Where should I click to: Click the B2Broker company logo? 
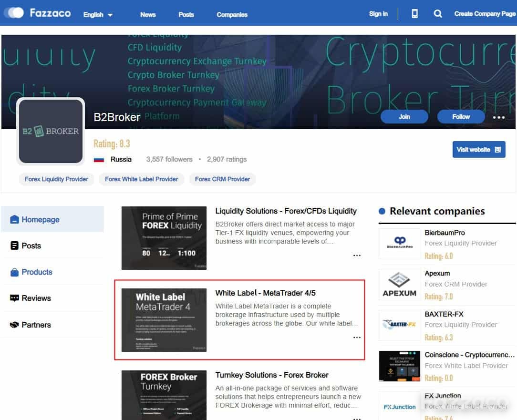click(x=51, y=131)
